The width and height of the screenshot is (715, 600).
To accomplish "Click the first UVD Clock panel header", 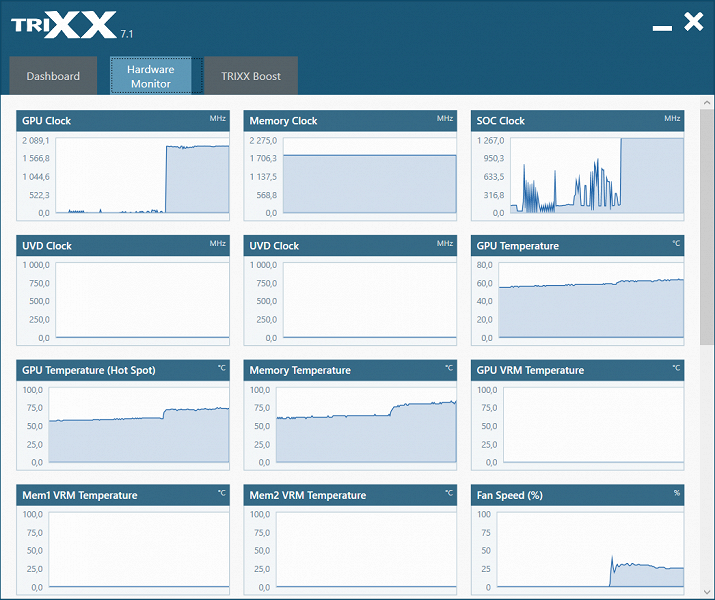I will coord(123,246).
